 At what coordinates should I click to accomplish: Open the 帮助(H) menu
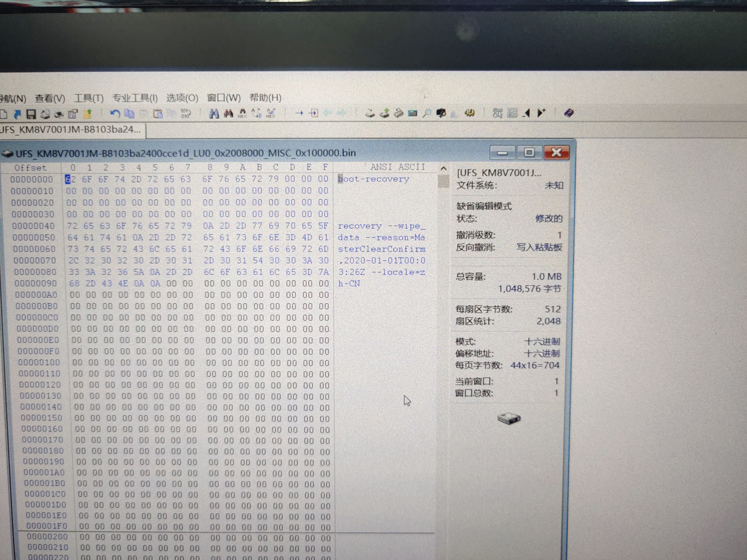[265, 98]
